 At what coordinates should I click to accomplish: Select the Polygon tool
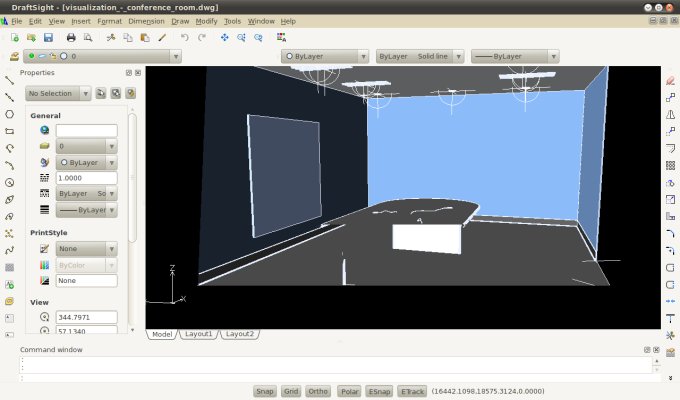pos(9,114)
